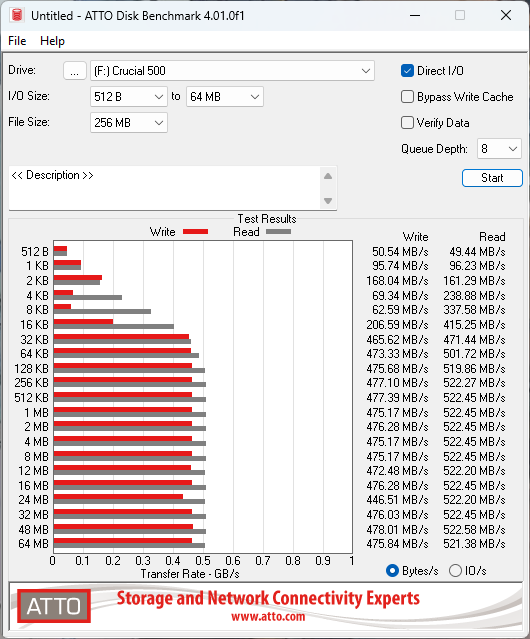This screenshot has height=639, width=530.
Task: Select the Bytes/s radio button
Action: (392, 571)
